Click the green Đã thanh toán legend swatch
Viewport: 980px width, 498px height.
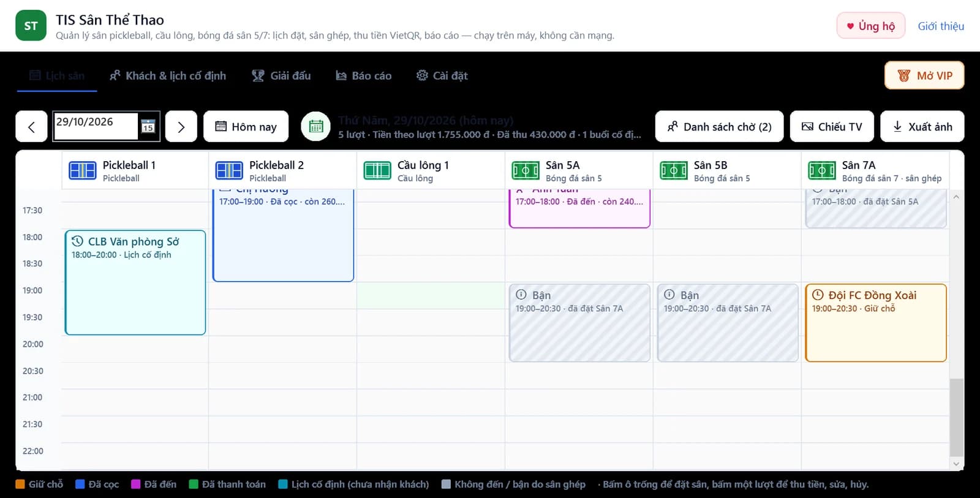tap(194, 484)
